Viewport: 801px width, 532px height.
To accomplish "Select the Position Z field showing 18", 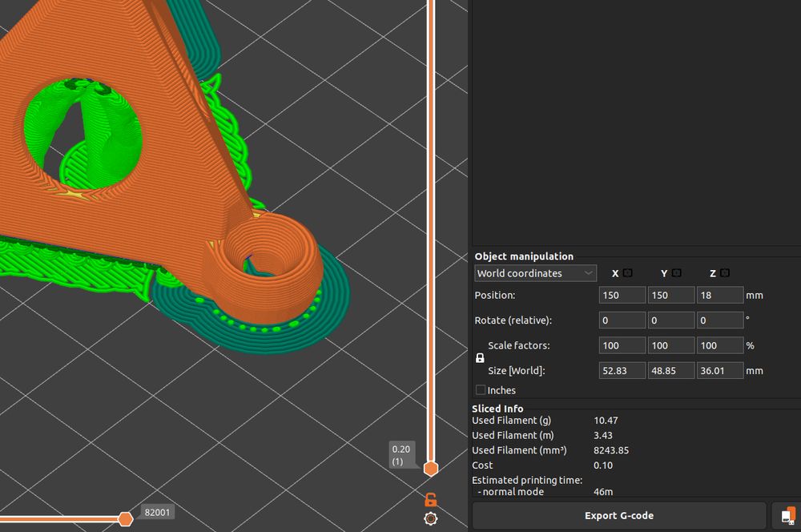I will click(x=720, y=295).
